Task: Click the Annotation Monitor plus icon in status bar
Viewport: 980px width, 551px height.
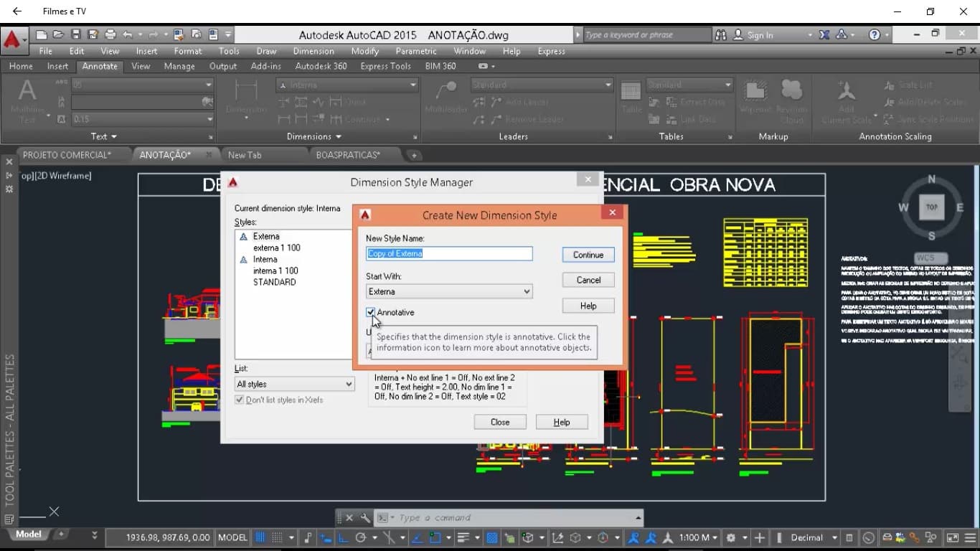Action: click(760, 537)
